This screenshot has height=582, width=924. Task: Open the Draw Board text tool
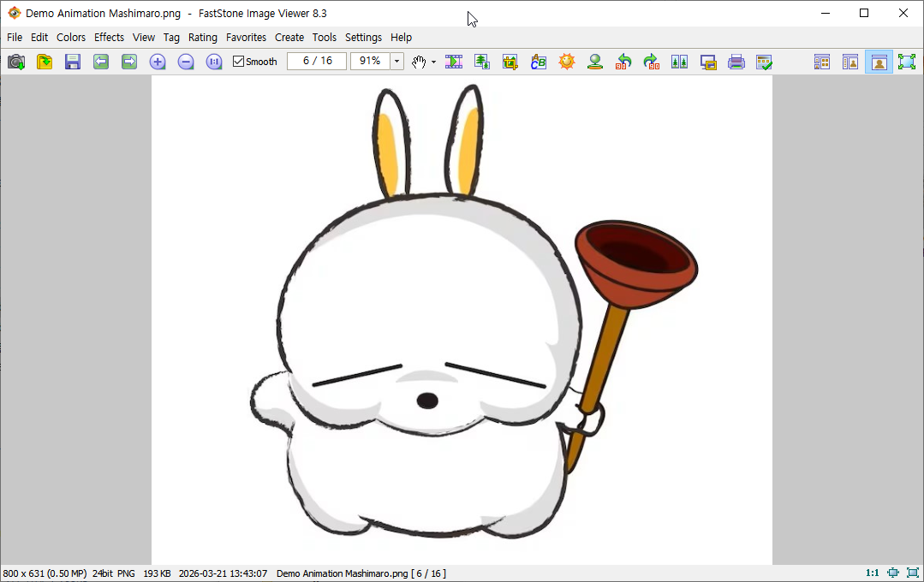pyautogui.click(x=539, y=62)
